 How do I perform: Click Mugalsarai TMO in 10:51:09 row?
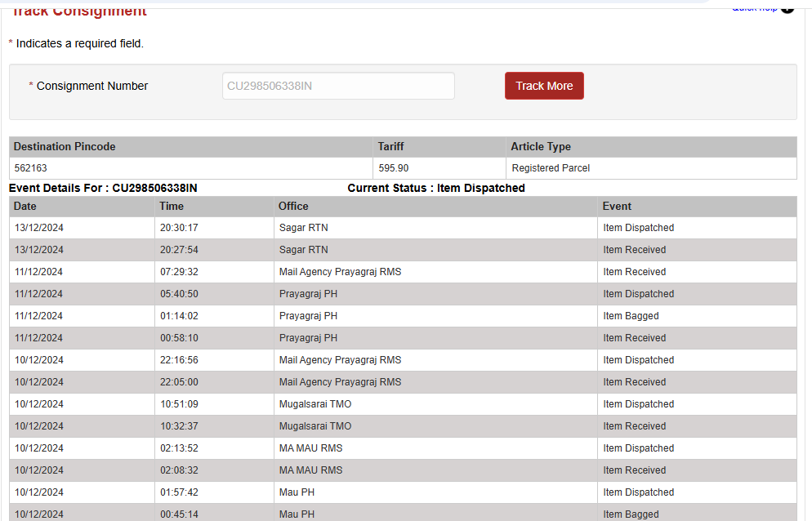tap(315, 404)
